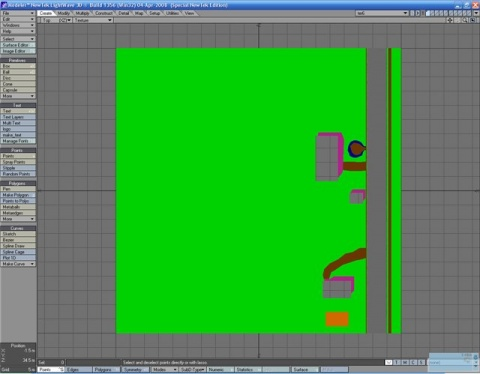This screenshot has height=374, width=480.
Task: Click the viewport maximize icon
Action: (473, 20)
